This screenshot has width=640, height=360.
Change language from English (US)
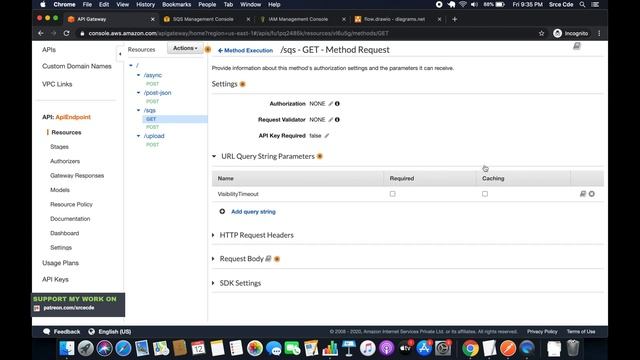(110, 332)
